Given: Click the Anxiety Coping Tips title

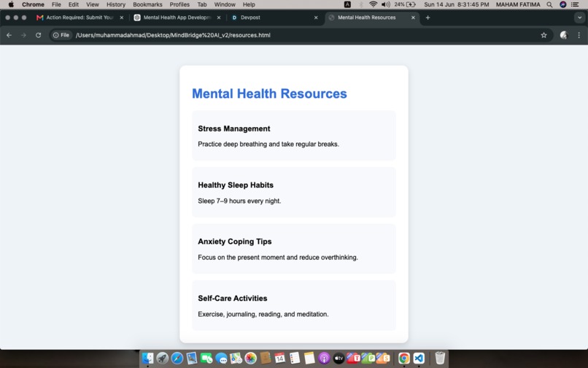Looking at the screenshot, I should point(235,242).
